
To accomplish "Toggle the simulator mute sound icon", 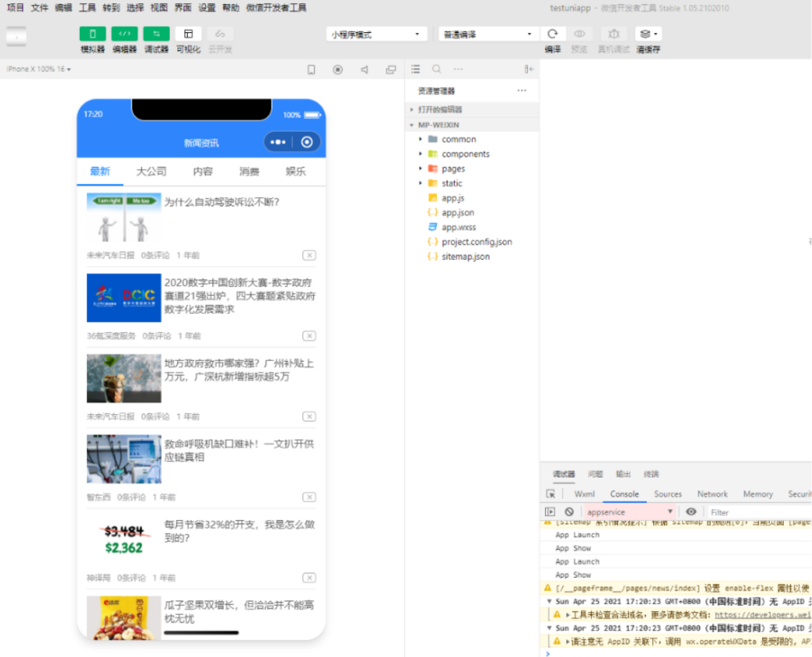I will pos(365,70).
